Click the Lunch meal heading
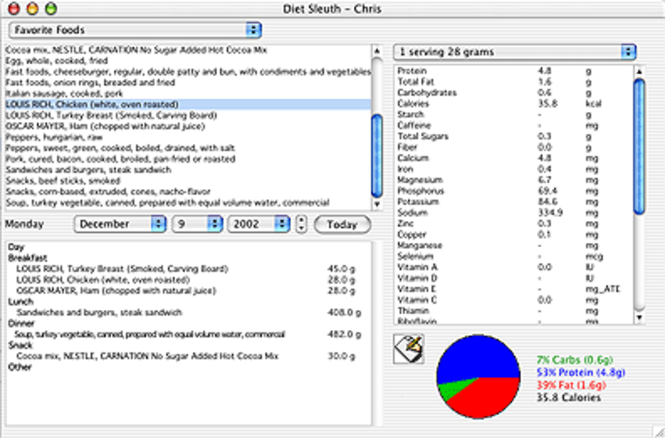Image resolution: width=665 pixels, height=438 pixels. 20,301
